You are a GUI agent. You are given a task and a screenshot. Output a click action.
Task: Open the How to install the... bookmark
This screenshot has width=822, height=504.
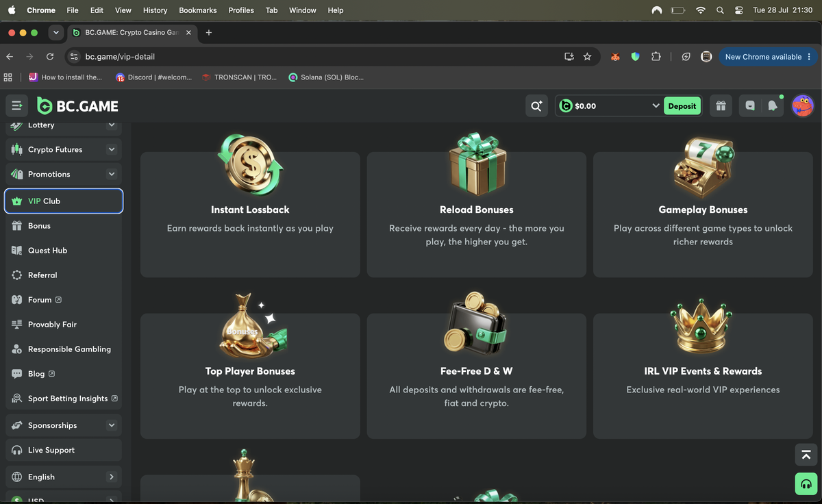pyautogui.click(x=65, y=77)
